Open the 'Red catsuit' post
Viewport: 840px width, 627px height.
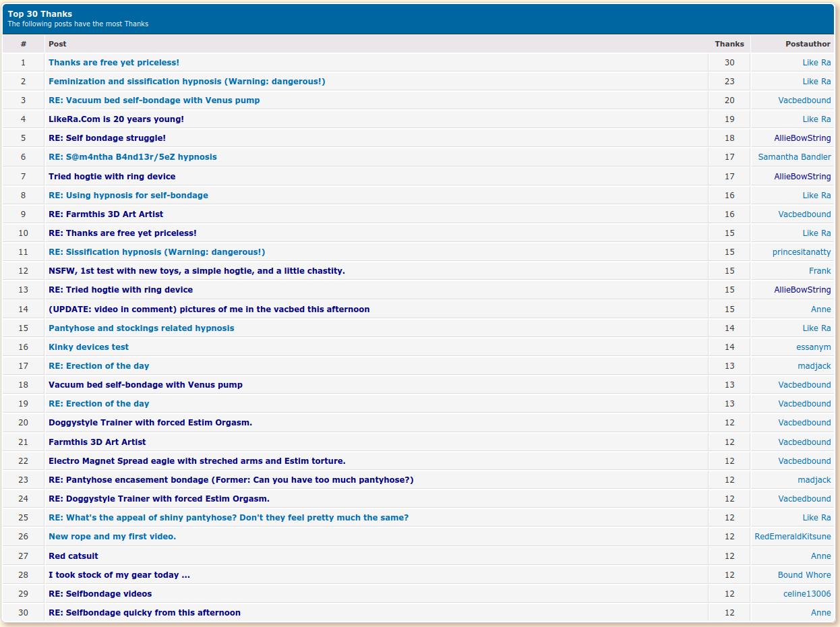(x=73, y=556)
